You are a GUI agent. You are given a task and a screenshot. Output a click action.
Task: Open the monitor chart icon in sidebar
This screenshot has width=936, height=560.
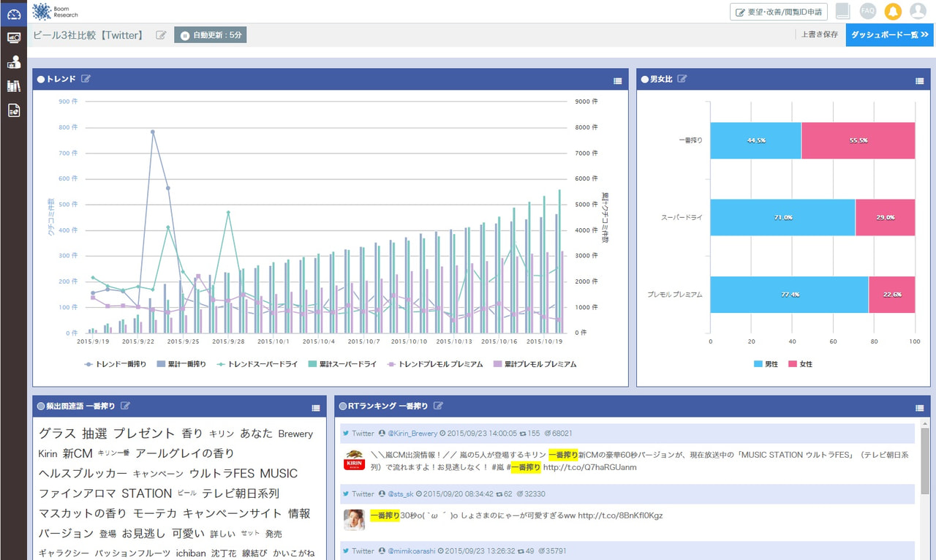(13, 37)
